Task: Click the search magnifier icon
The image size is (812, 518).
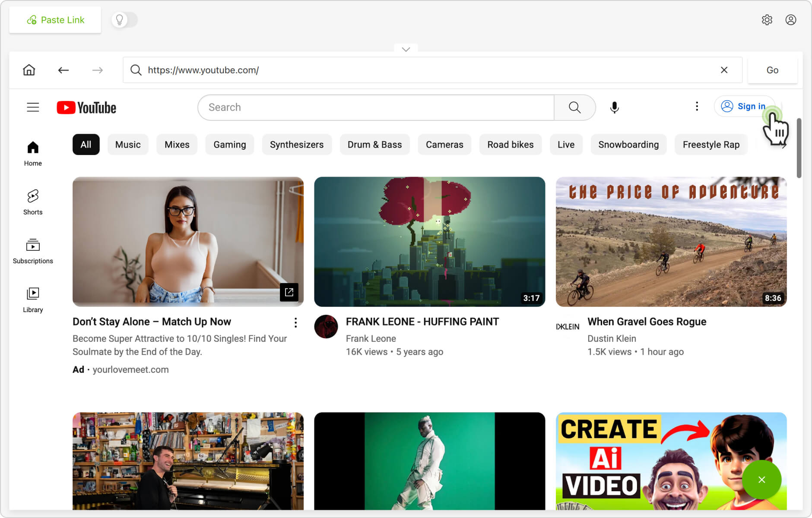Action: (574, 107)
